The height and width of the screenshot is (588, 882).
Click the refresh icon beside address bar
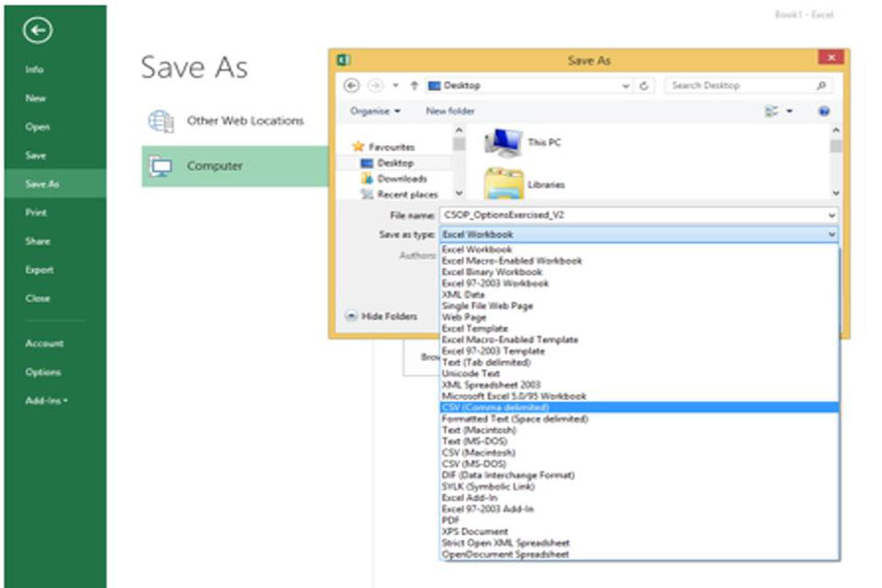[x=645, y=85]
